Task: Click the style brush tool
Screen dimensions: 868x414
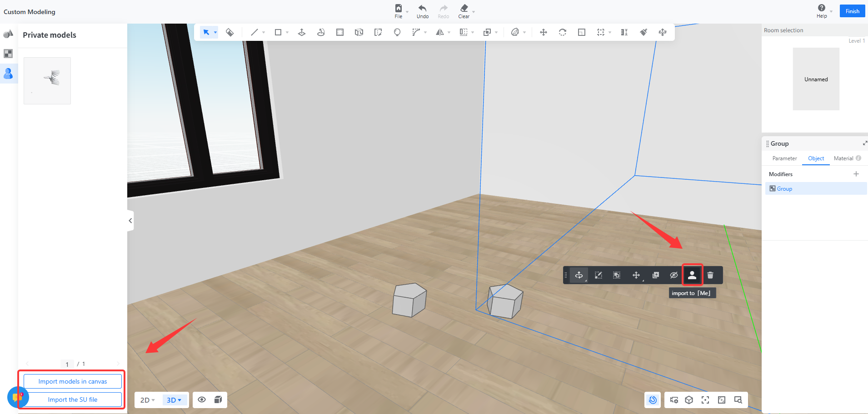Action: point(644,32)
